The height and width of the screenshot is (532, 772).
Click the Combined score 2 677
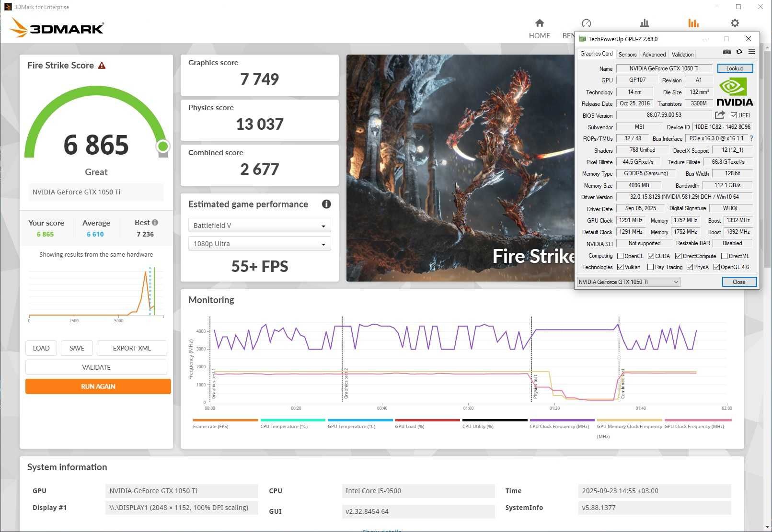pyautogui.click(x=259, y=169)
